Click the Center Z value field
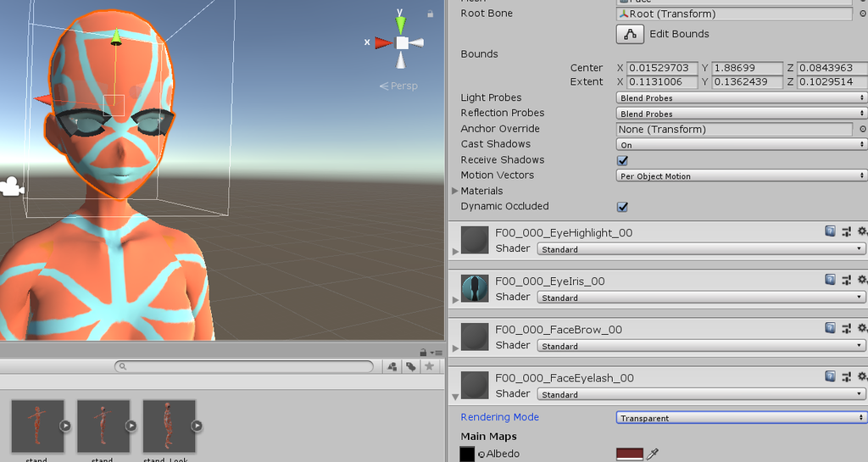 [x=832, y=68]
